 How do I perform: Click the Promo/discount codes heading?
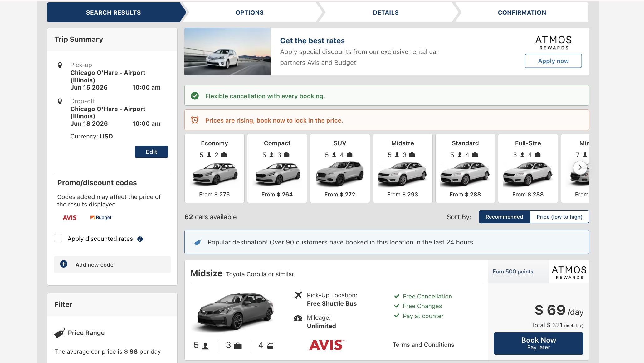(97, 183)
